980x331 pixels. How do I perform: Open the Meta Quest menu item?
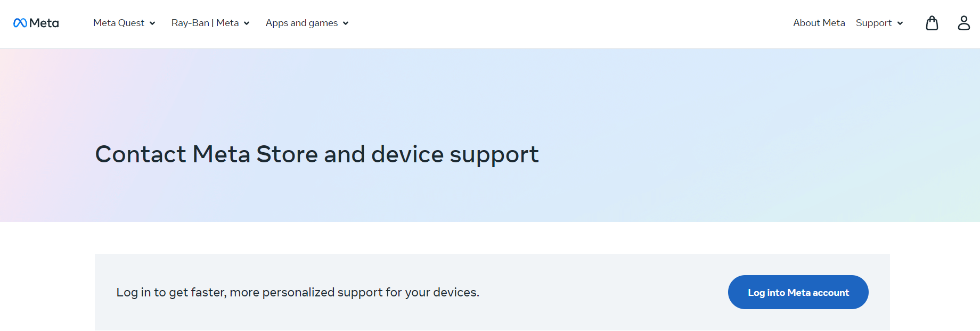tap(119, 23)
